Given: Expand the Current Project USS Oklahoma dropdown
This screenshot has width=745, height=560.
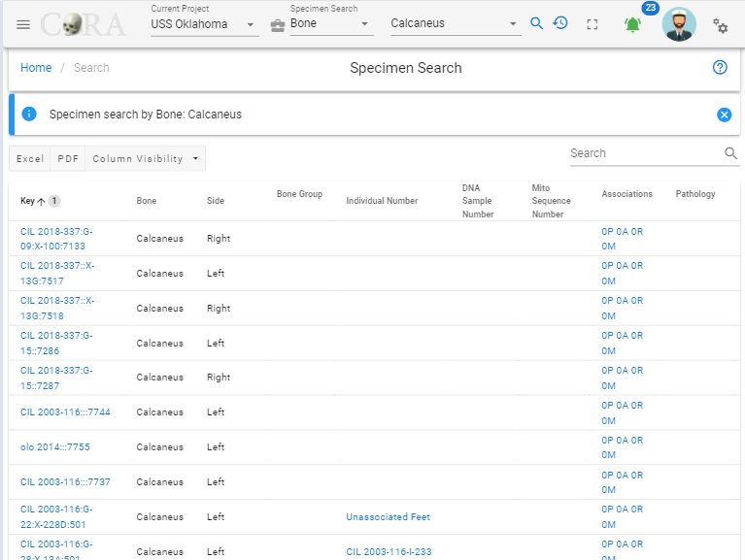Looking at the screenshot, I should 204,24.
